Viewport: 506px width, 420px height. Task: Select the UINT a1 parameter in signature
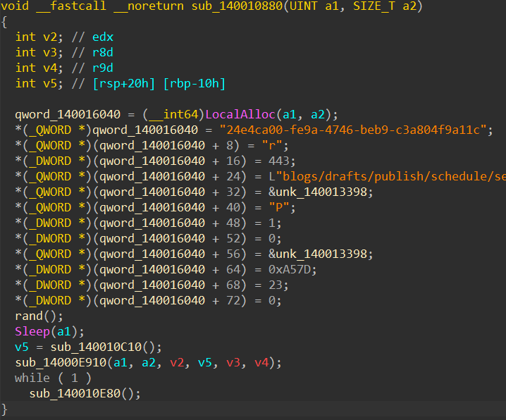point(314,6)
